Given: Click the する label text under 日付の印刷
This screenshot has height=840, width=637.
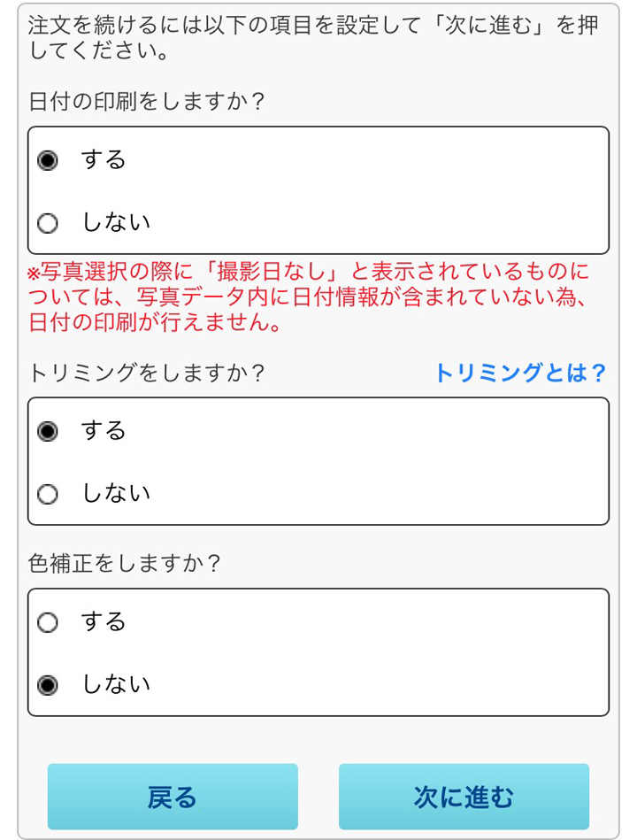Looking at the screenshot, I should tap(104, 160).
